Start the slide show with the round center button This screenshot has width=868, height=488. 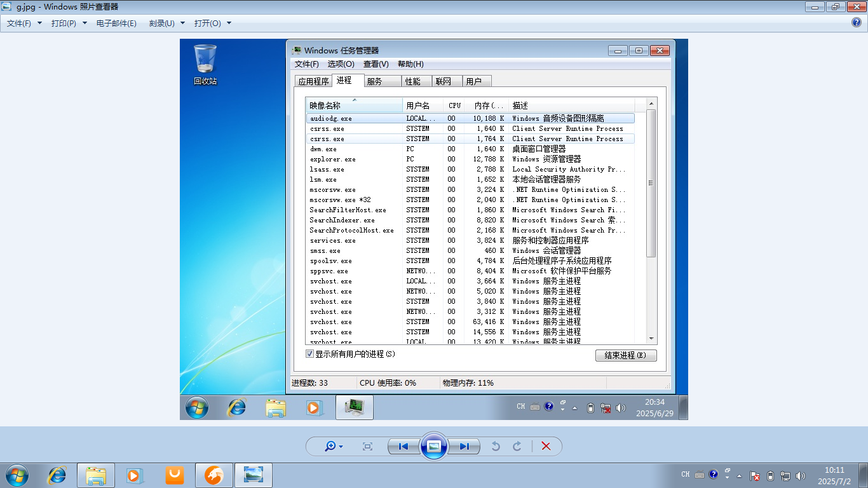[x=434, y=446]
